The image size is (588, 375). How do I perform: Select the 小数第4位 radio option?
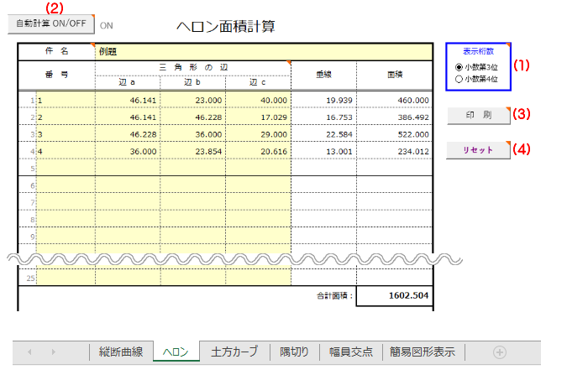(458, 79)
